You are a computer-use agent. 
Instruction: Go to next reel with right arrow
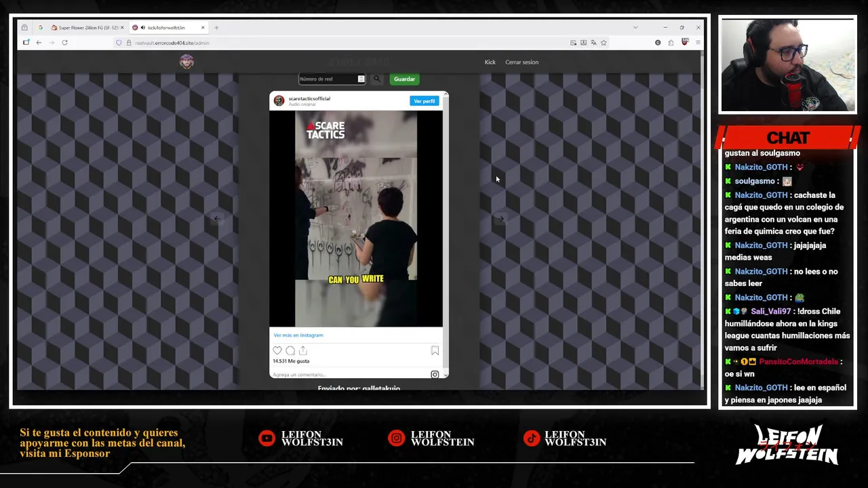(x=500, y=218)
